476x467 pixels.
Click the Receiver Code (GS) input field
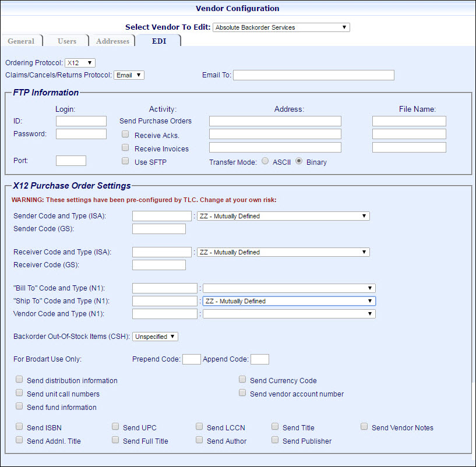(x=159, y=265)
